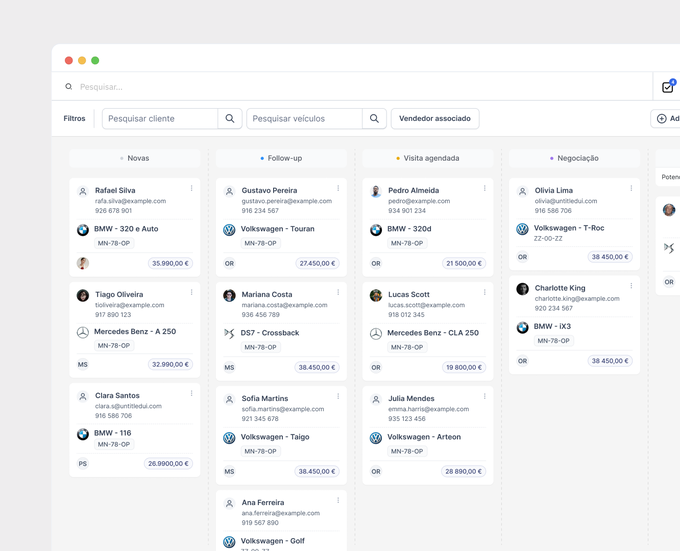The width and height of the screenshot is (680, 551).
Task: Click the top Pesquisar search bar
Action: pos(352,87)
